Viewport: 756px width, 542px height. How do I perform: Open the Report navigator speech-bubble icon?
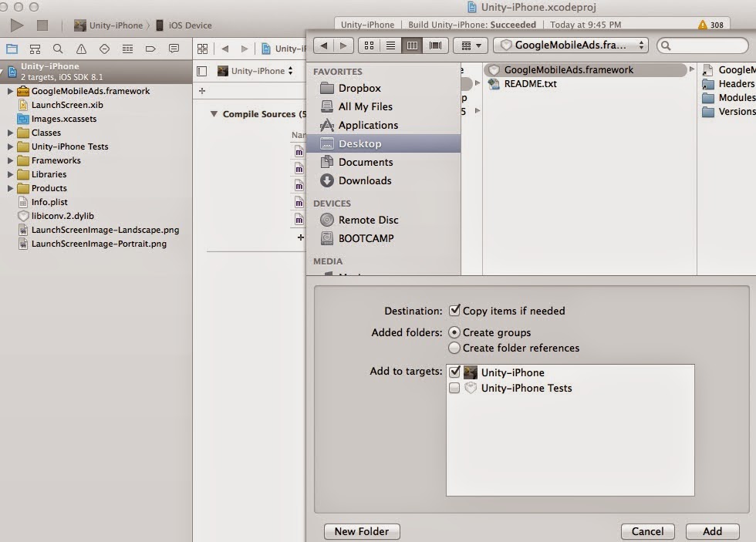pos(174,49)
